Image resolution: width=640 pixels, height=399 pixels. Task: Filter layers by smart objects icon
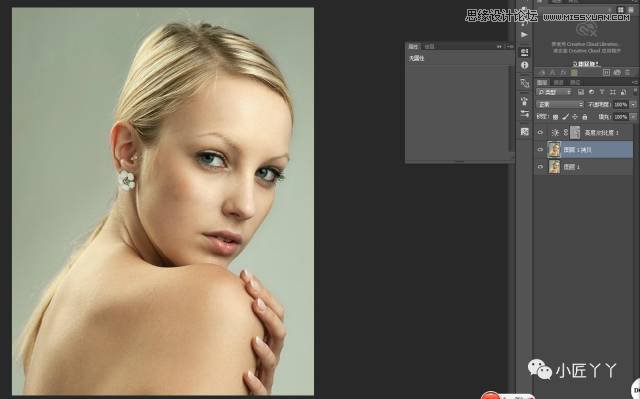[623, 92]
